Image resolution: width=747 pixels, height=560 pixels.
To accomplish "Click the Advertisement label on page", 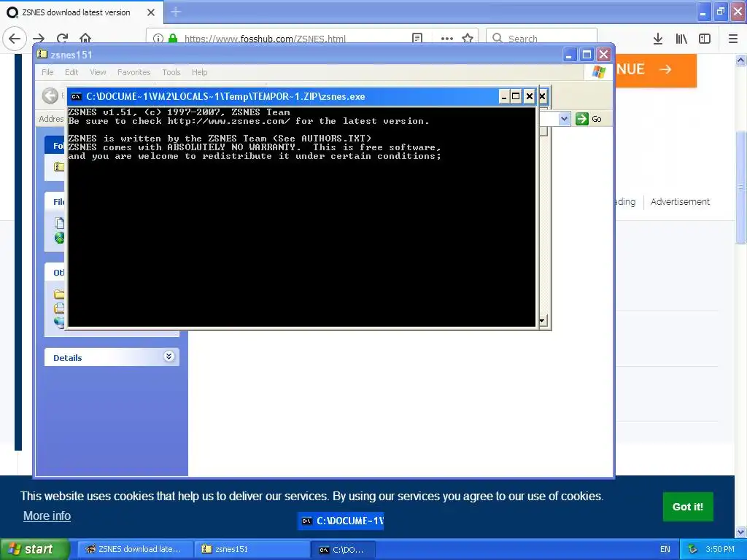I will coord(680,202).
